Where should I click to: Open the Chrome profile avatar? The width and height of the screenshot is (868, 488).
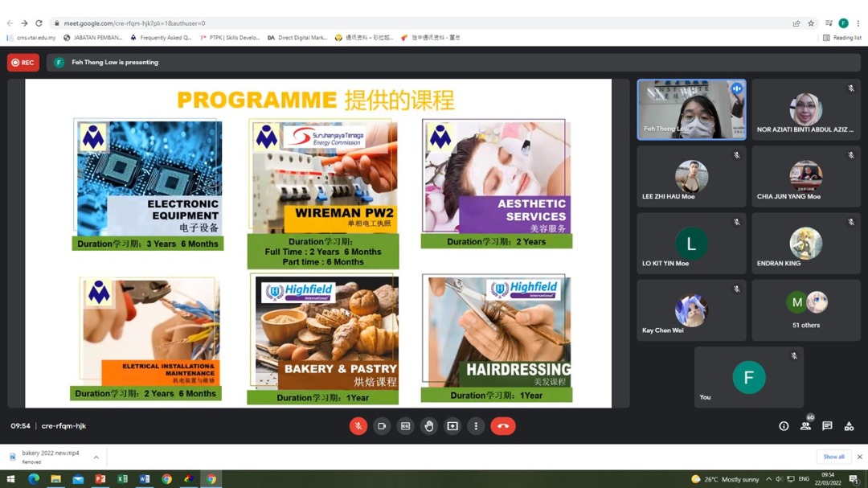[x=844, y=23]
